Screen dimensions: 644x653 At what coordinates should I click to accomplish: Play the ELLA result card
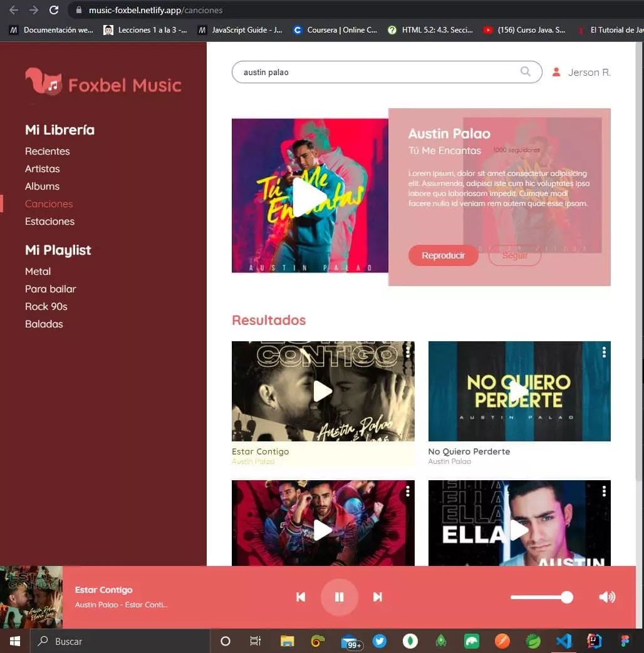pyautogui.click(x=519, y=530)
